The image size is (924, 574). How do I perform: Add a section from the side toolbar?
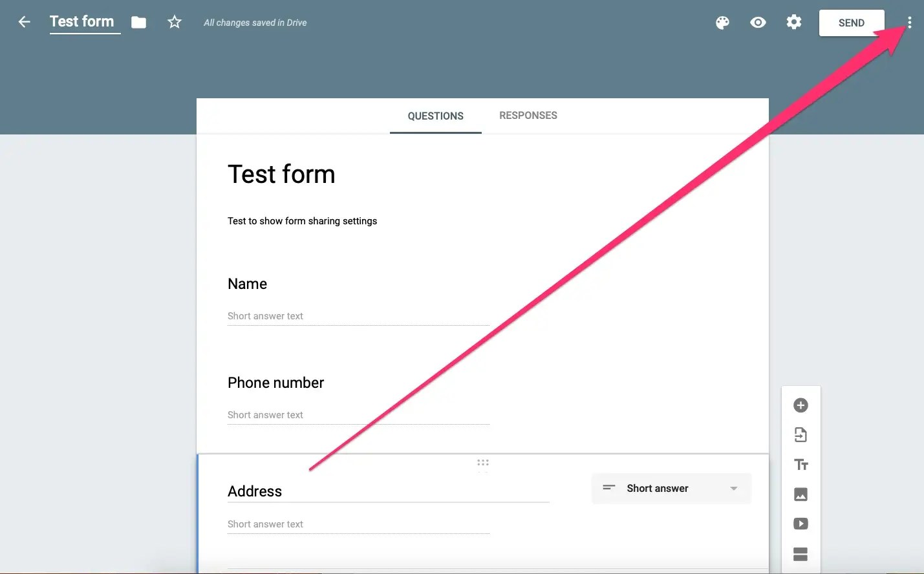tap(800, 554)
